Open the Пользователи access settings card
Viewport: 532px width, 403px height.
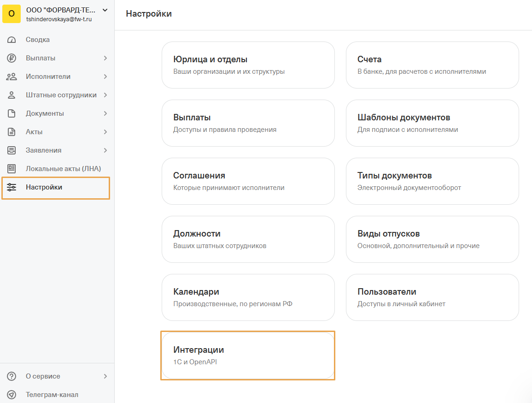(432, 297)
